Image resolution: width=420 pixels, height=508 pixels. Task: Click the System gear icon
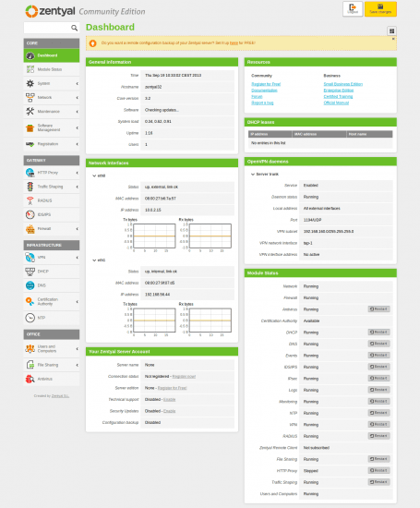tap(30, 83)
